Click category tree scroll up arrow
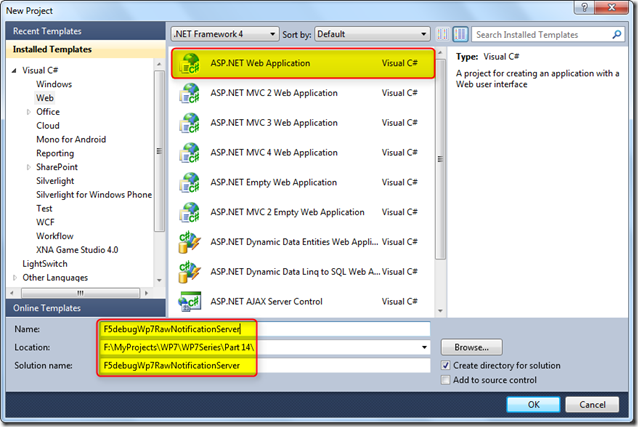This screenshot has height=427, width=638. pyautogui.click(x=159, y=64)
